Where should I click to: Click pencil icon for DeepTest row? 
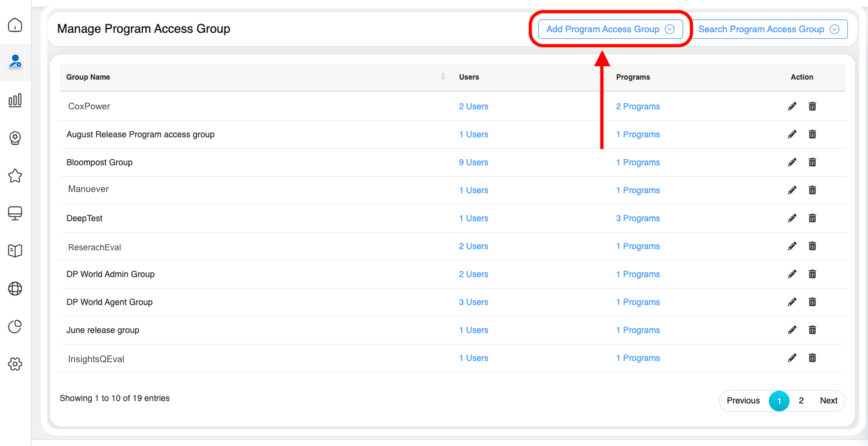[792, 218]
